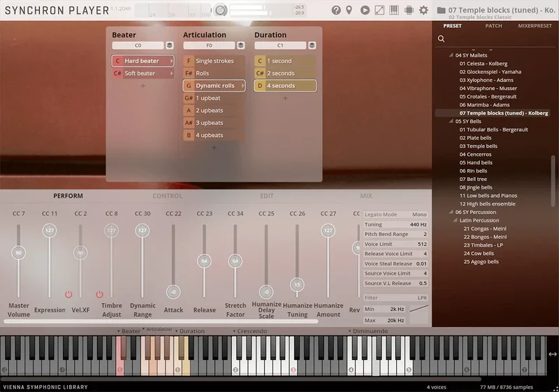Image resolution: width=559 pixels, height=392 pixels.
Task: Select the 1 upbeat articulation
Action: coord(214,98)
